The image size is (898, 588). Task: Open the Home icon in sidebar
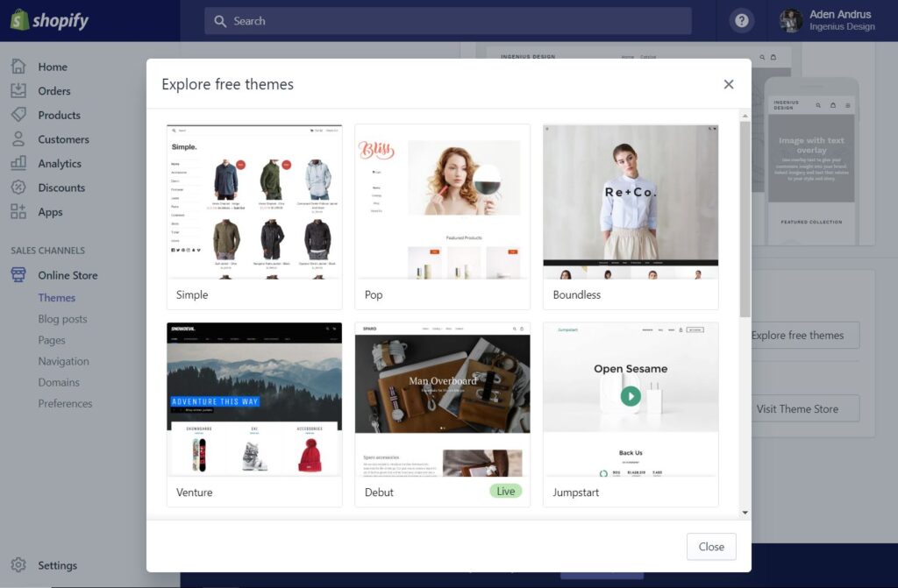18,67
